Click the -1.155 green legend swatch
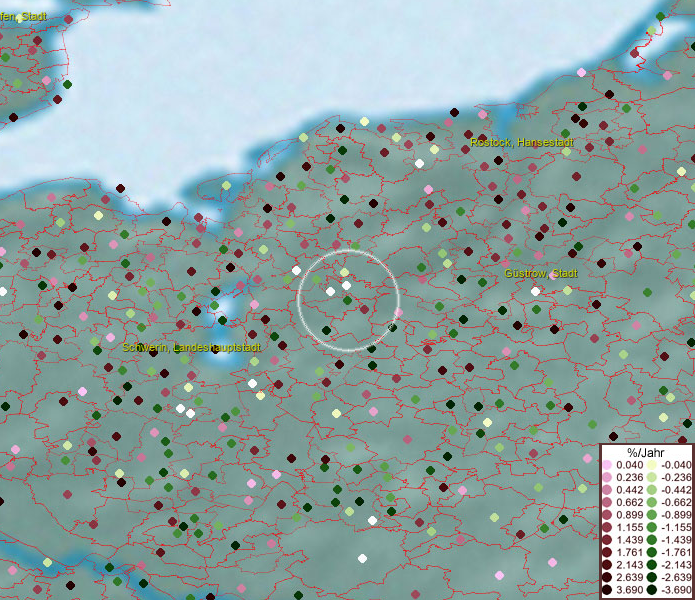Screen dimensions: 695x600 (x=651, y=528)
